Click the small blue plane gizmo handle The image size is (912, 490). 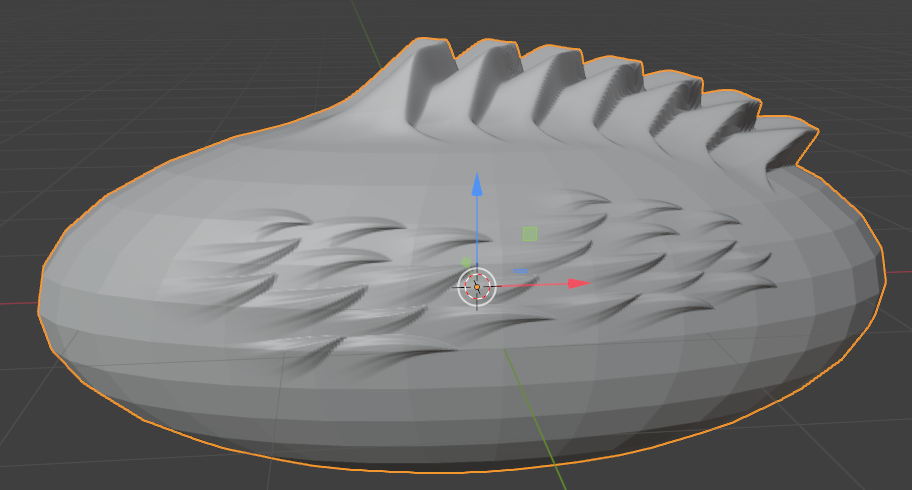(521, 271)
